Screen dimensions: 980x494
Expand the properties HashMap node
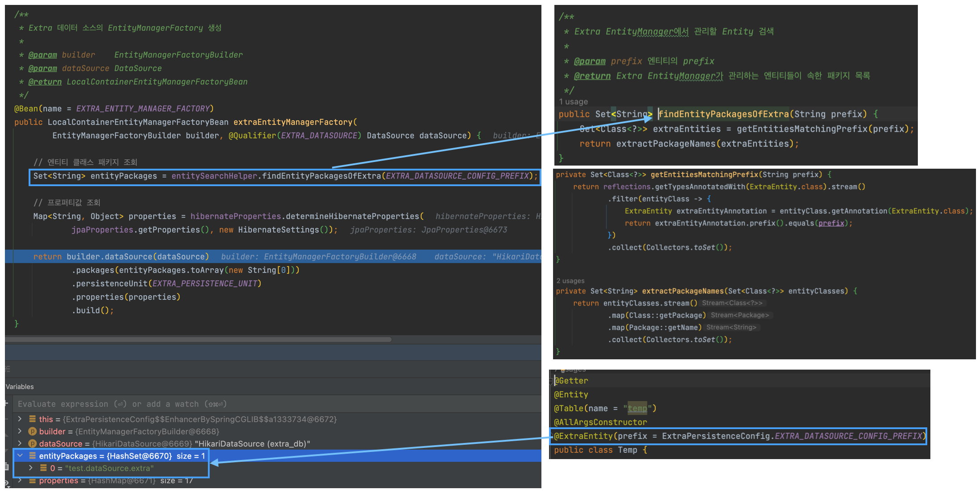20,481
